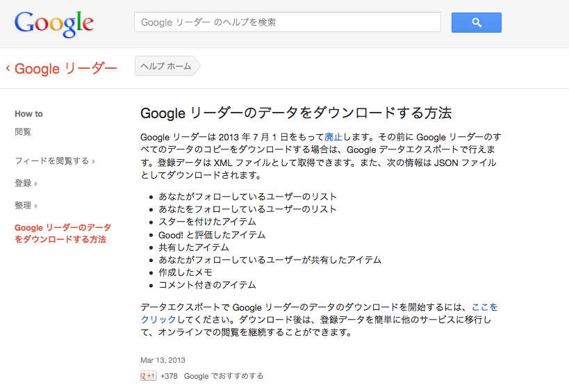Click bullet あなたがフォローしているユーザーが共有したアイテム
The width and height of the screenshot is (569, 392).
click(270, 260)
